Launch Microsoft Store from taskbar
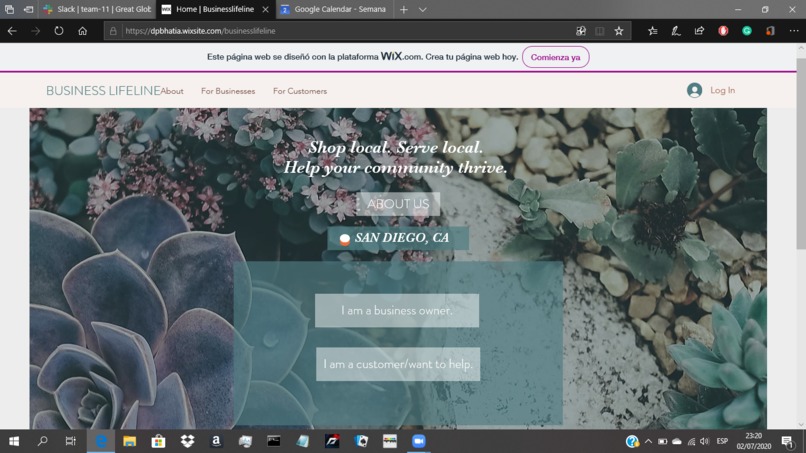 point(158,441)
